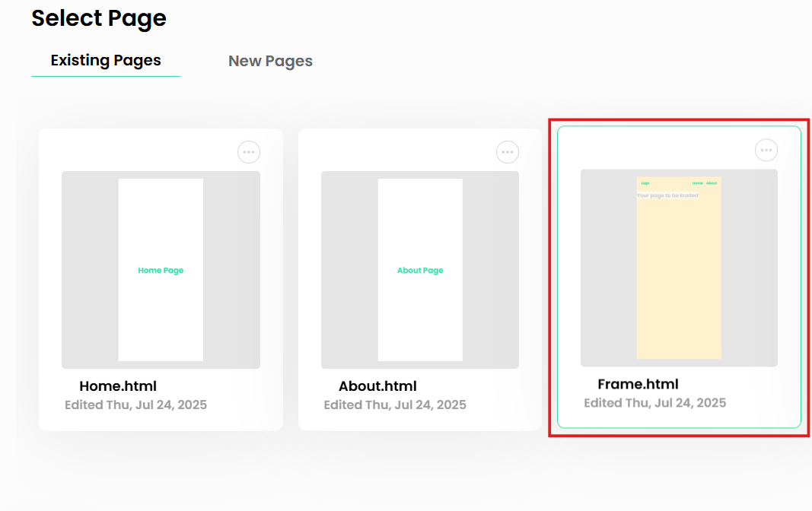The width and height of the screenshot is (812, 511).
Task: Click the About.html edited date text
Action: [395, 405]
